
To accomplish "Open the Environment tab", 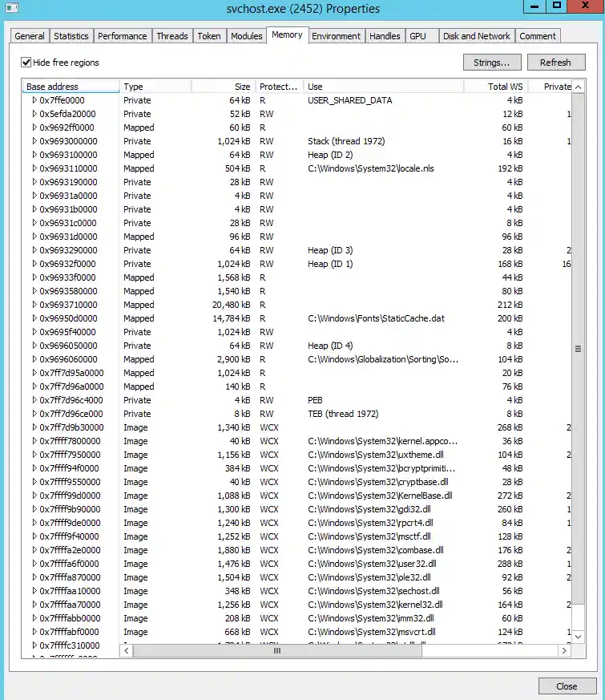I will (x=336, y=36).
